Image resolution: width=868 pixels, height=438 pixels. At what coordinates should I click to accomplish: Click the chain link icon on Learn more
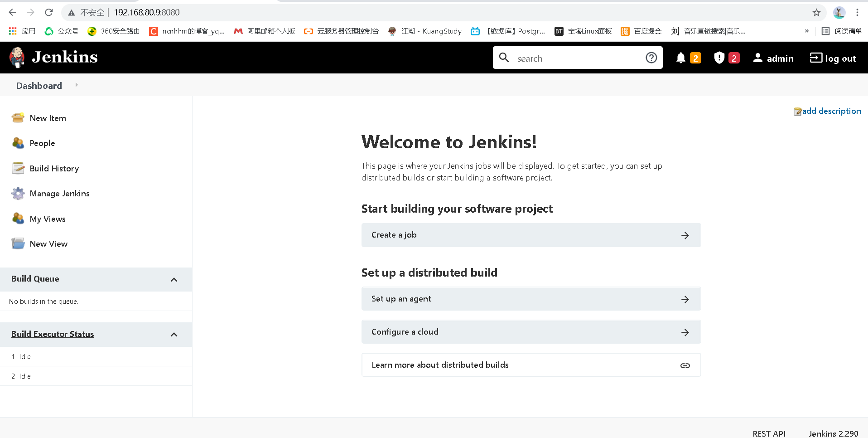685,365
